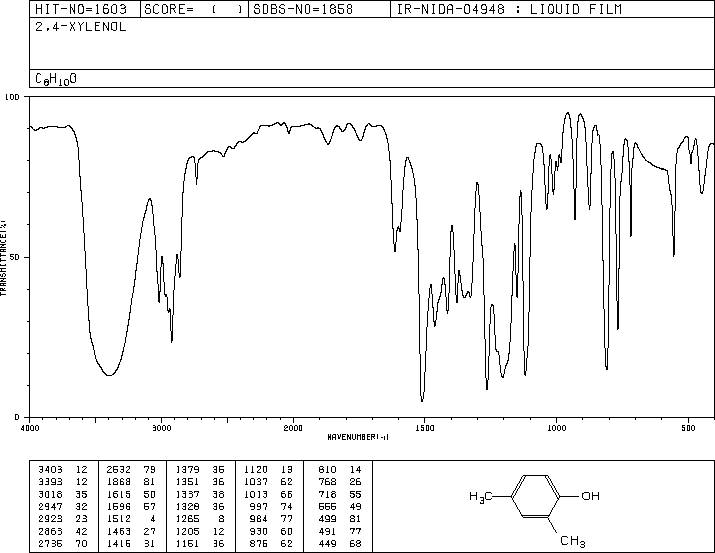The height and width of the screenshot is (553, 715).
Task: Select peak 491 in the peak table
Action: pyautogui.click(x=327, y=531)
